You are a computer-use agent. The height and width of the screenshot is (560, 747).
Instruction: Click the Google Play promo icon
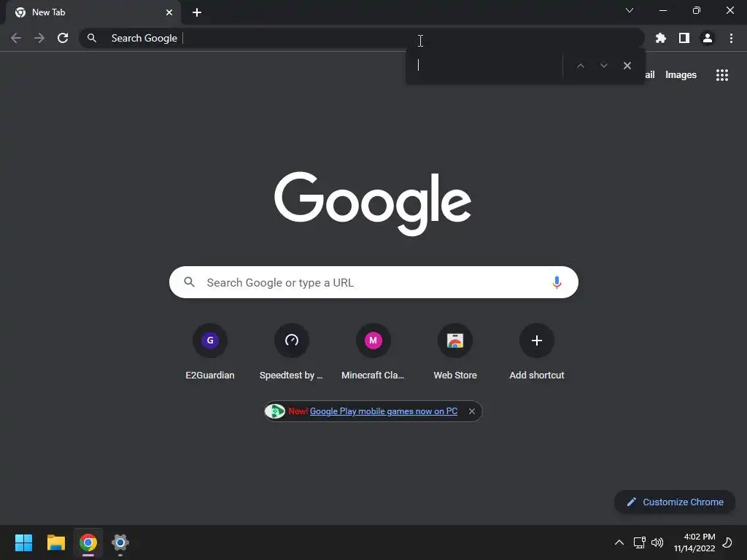pyautogui.click(x=275, y=411)
